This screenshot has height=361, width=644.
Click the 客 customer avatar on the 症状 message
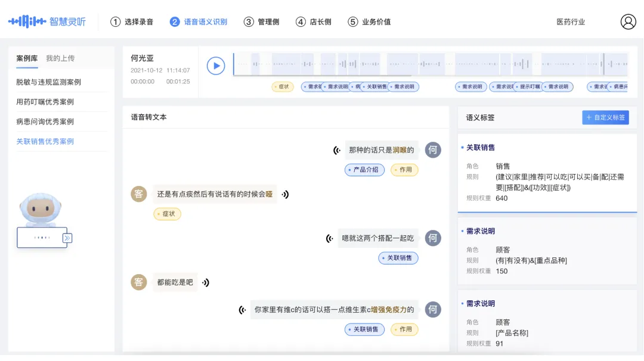[x=138, y=194]
